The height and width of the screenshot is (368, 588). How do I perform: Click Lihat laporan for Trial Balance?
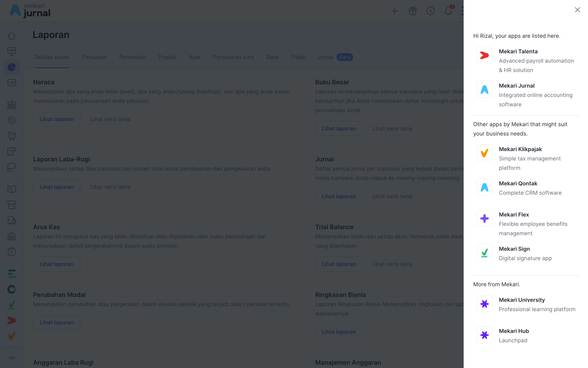coord(339,264)
